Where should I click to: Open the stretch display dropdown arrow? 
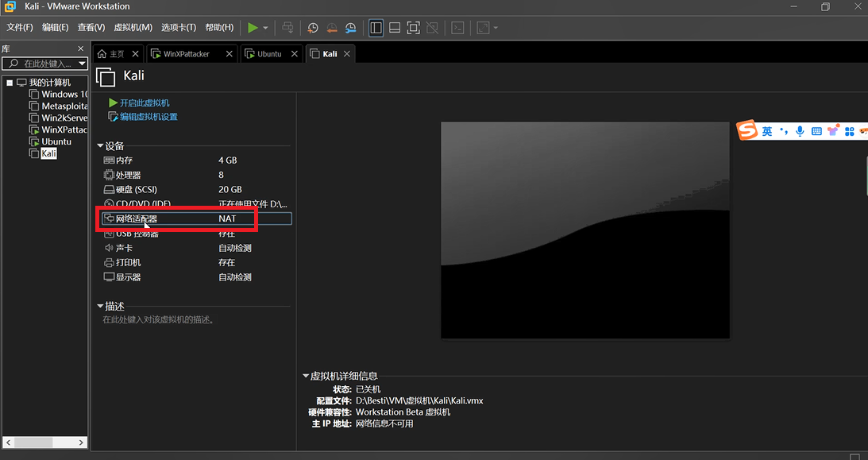pos(496,28)
